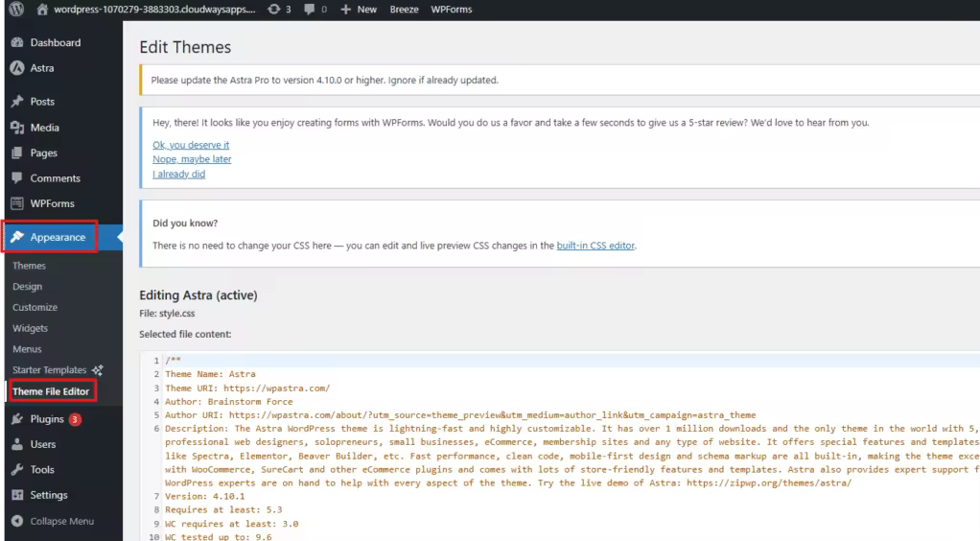
Task: Open the Users menu
Action: click(x=42, y=444)
